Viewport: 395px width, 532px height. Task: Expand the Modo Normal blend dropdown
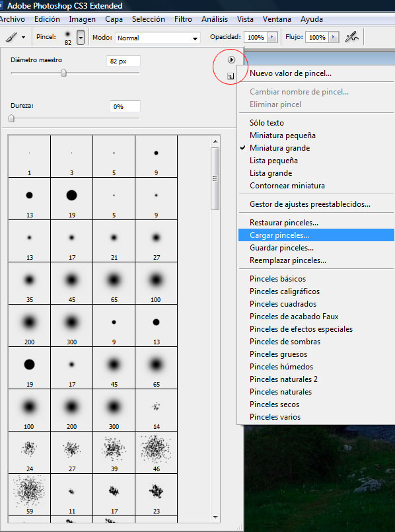[158, 38]
